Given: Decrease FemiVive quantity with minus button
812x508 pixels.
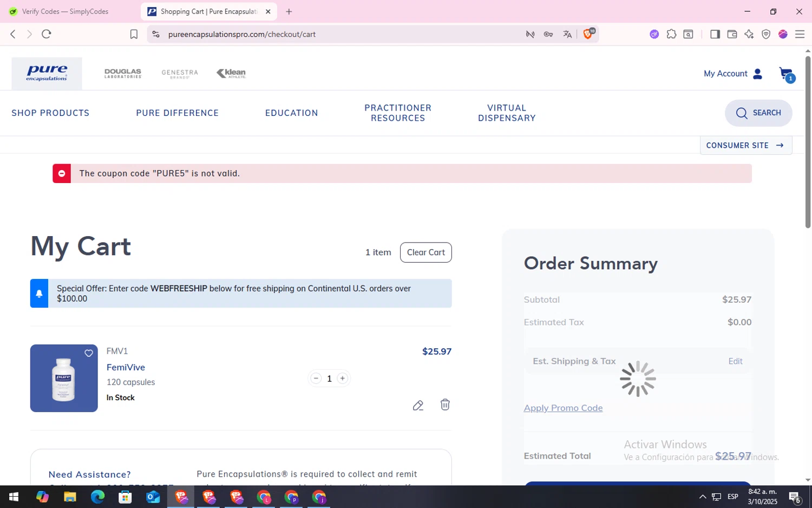Looking at the screenshot, I should [x=316, y=379].
